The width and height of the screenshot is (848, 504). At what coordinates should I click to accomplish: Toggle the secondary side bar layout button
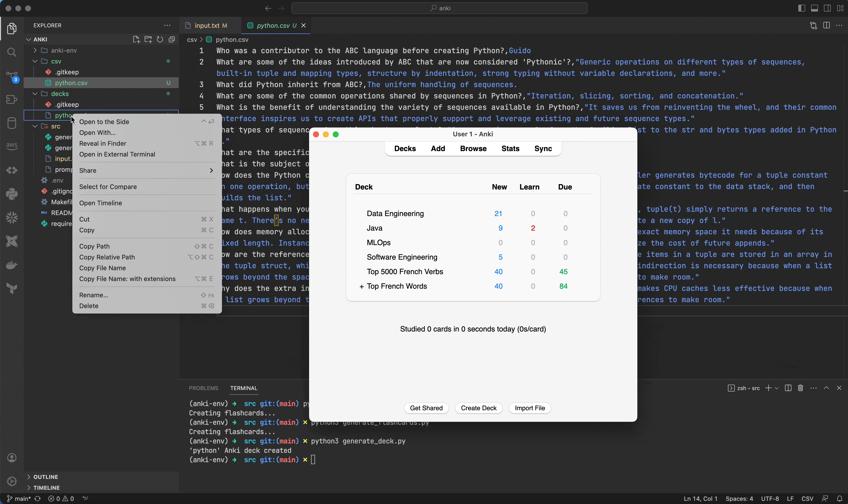828,8
